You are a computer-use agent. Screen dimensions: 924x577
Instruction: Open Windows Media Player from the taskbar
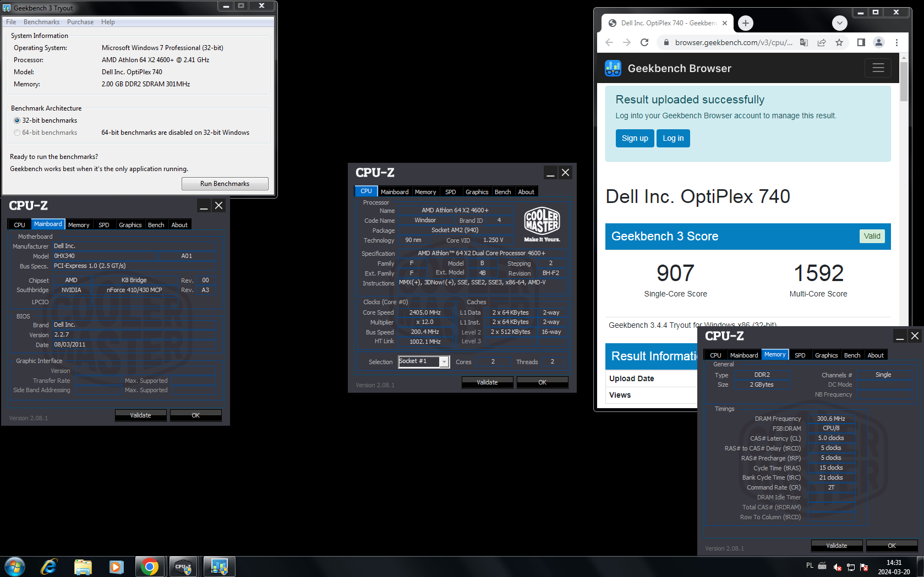[116, 567]
